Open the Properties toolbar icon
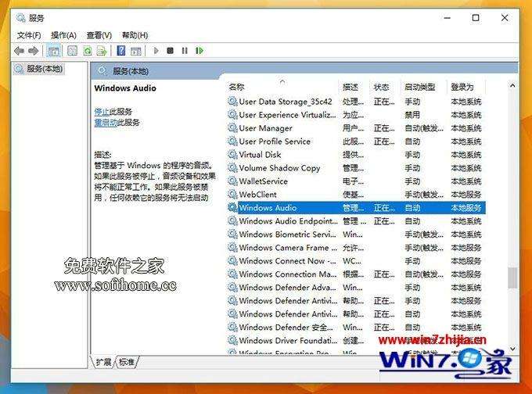The width and height of the screenshot is (532, 394). 72,51
